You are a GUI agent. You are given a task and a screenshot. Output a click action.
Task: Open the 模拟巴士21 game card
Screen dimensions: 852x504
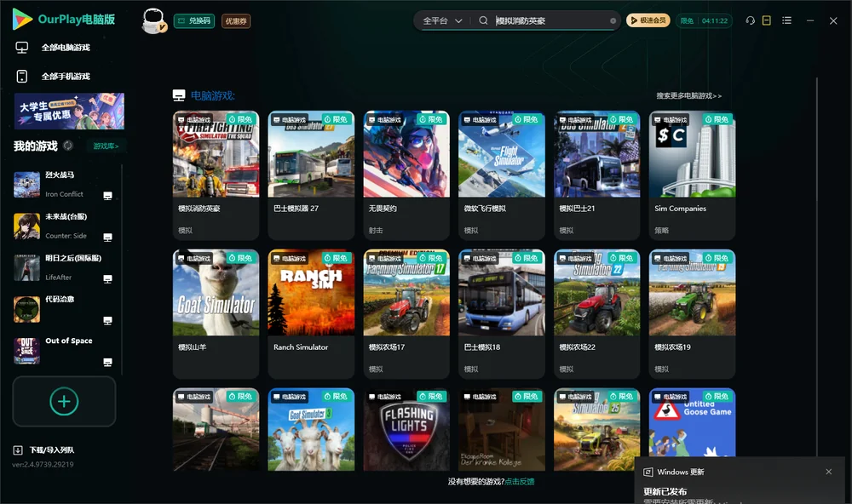coord(596,175)
